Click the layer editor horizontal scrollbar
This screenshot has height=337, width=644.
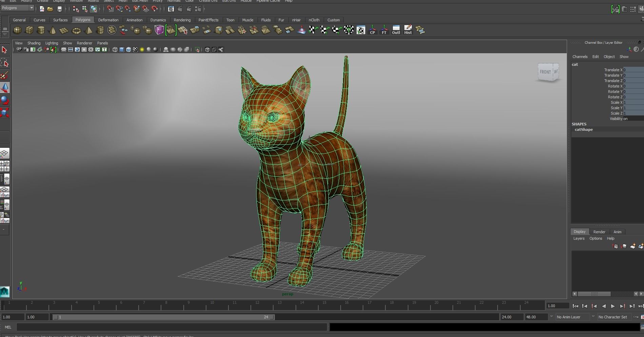pos(594,294)
